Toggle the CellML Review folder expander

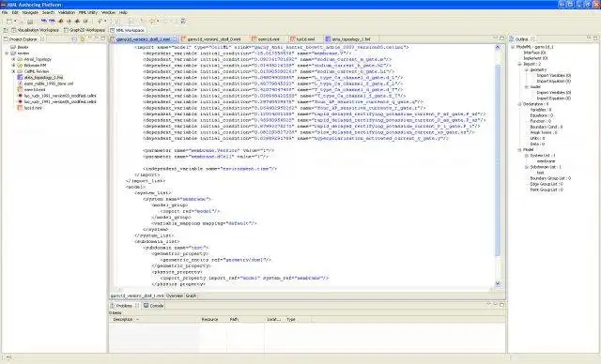pyautogui.click(x=13, y=71)
